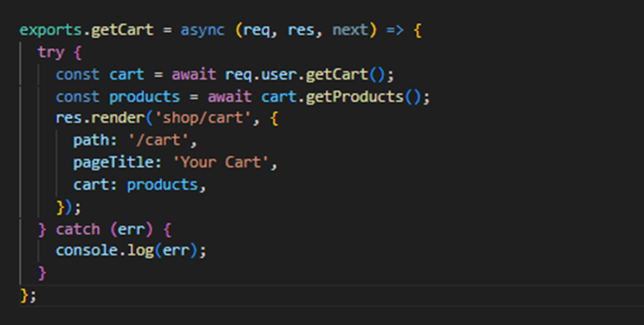Click 'user' in req.user.getCart()

(278, 74)
